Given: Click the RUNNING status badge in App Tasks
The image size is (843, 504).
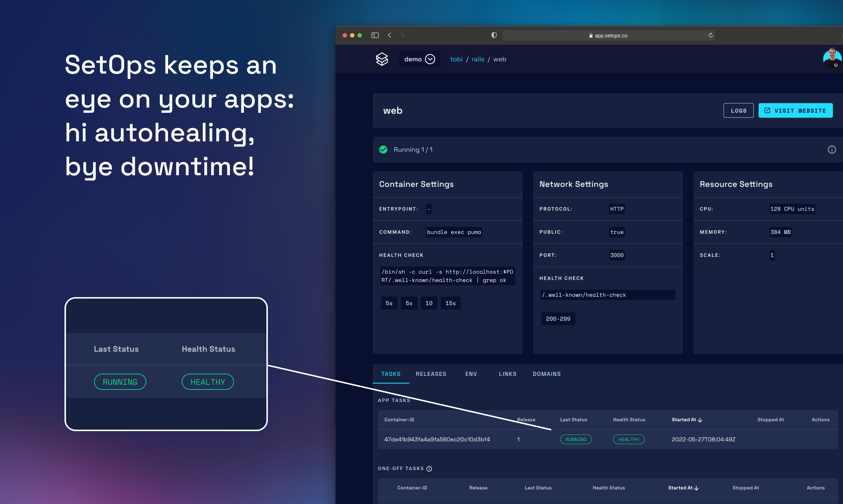Looking at the screenshot, I should click(x=576, y=439).
